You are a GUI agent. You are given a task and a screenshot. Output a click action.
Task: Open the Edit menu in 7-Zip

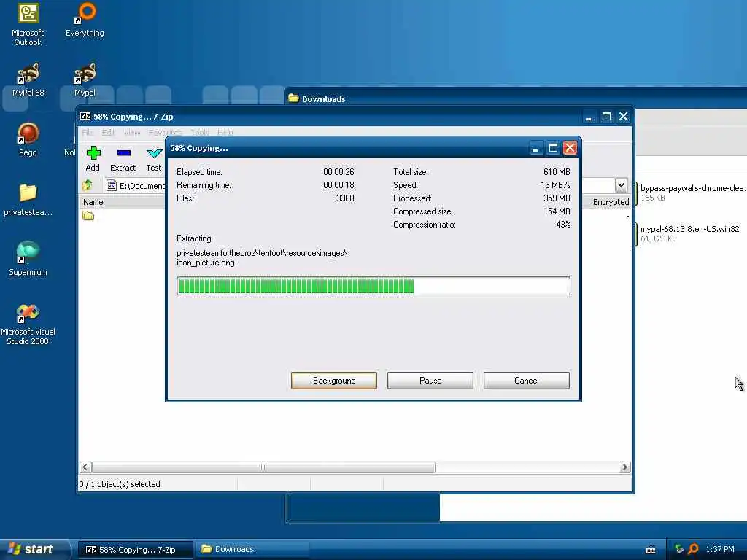108,133
